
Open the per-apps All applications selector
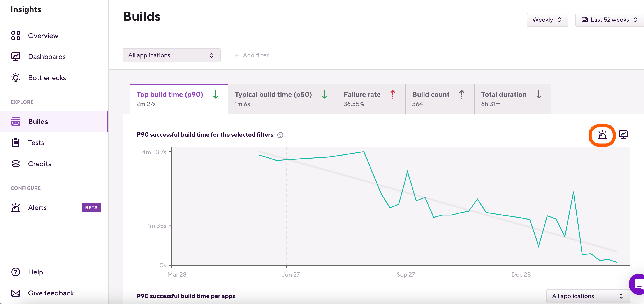pos(588,296)
